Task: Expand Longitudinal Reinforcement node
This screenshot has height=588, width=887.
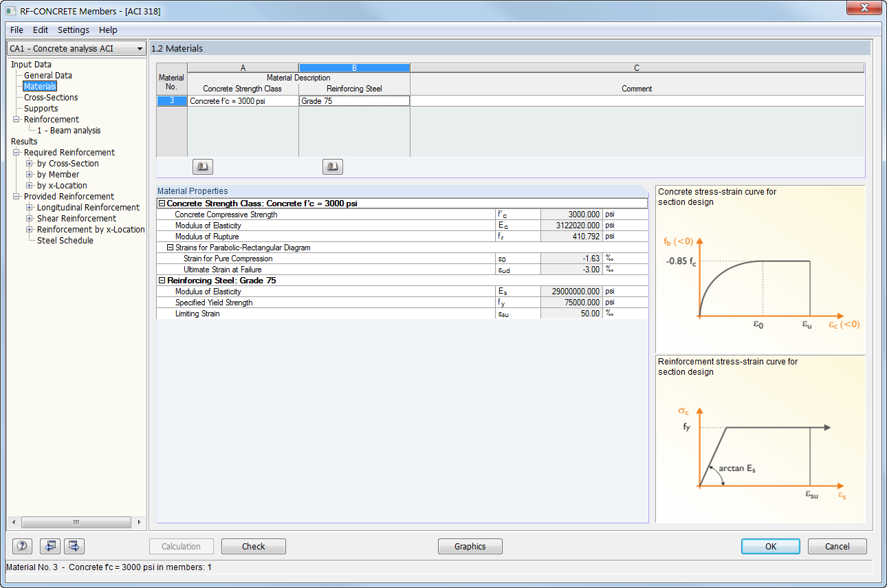Action: (30, 208)
